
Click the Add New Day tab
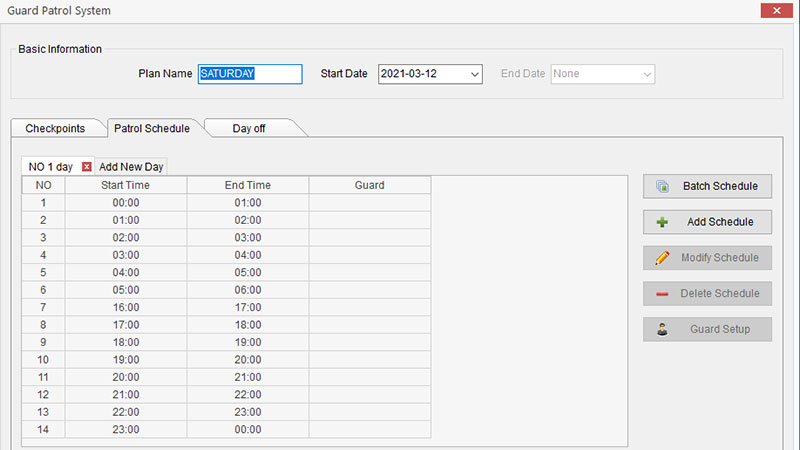click(131, 167)
